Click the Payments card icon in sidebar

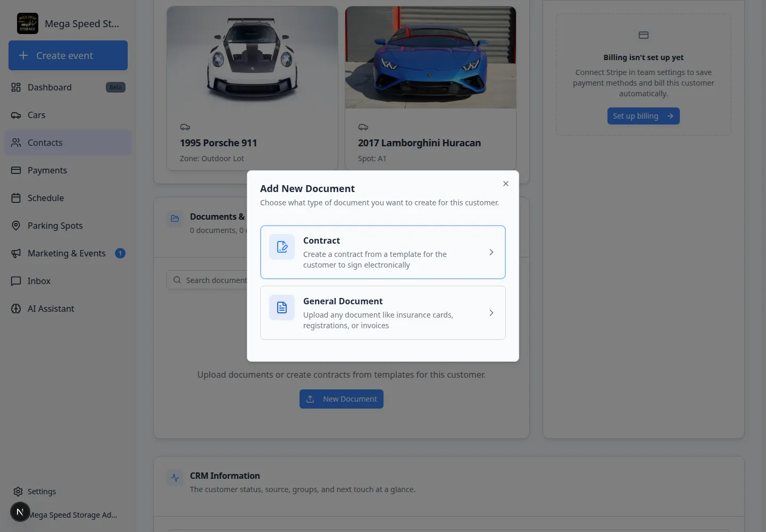tap(16, 170)
